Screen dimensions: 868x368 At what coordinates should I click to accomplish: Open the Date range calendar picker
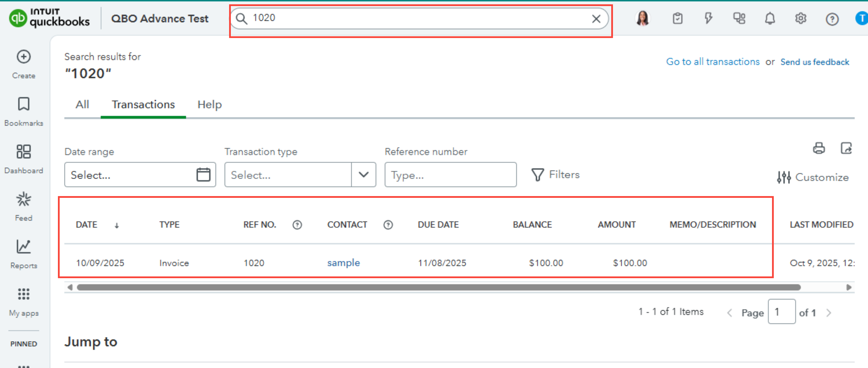click(x=203, y=175)
